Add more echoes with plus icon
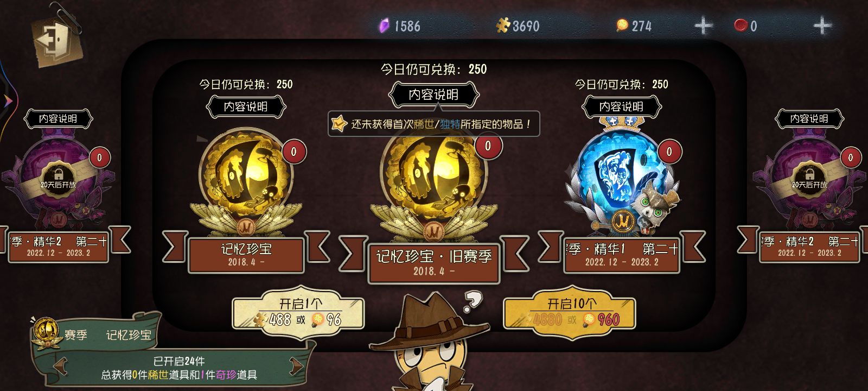The height and width of the screenshot is (391, 868). (x=822, y=26)
